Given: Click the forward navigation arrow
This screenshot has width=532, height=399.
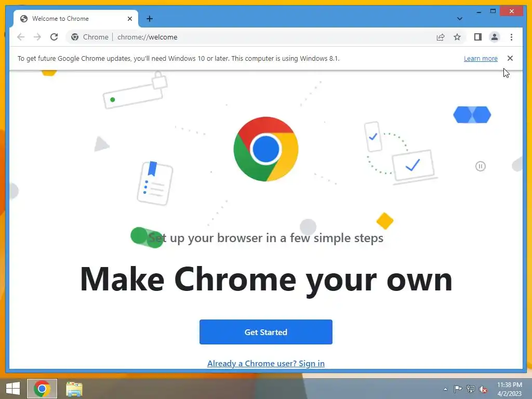Looking at the screenshot, I should (x=37, y=37).
